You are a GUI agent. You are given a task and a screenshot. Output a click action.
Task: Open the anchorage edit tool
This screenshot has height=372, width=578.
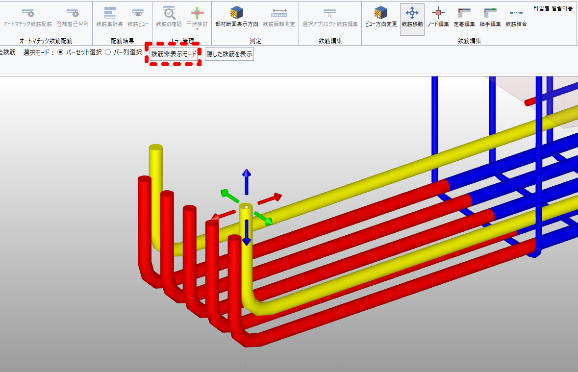464,17
